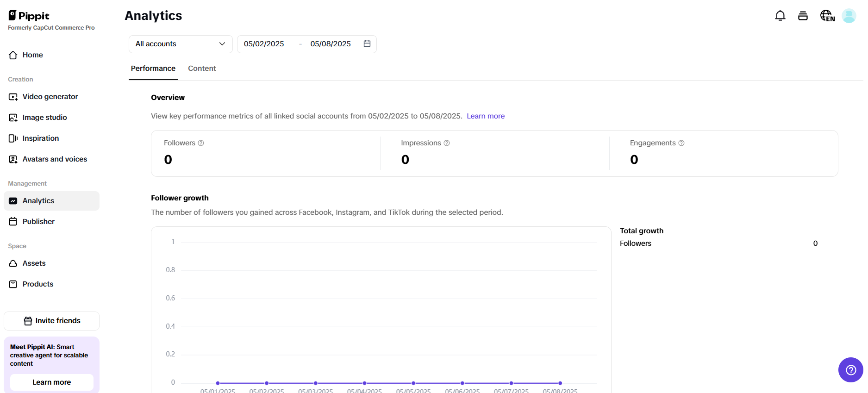
Task: Click Total growth heading
Action: [x=642, y=231]
